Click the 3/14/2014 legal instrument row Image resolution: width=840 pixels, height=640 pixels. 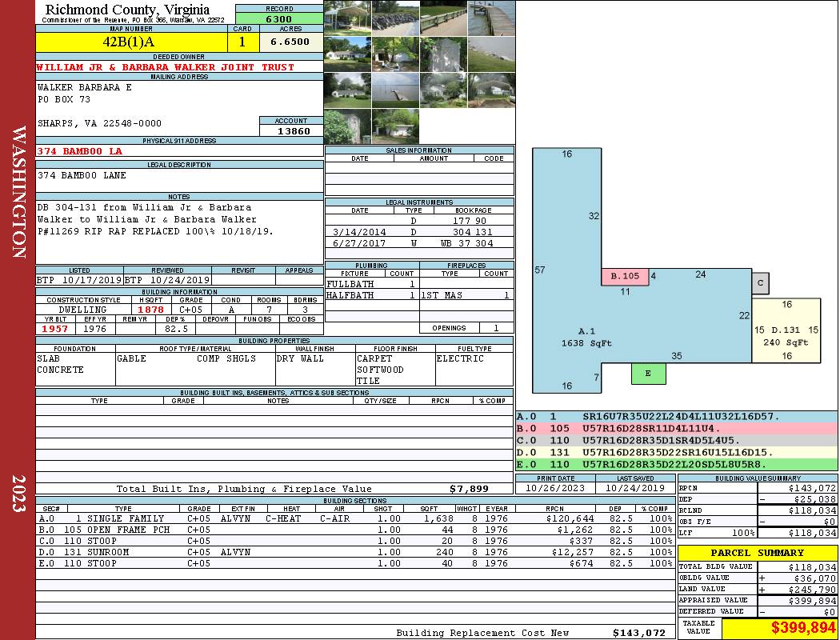pyautogui.click(x=418, y=231)
